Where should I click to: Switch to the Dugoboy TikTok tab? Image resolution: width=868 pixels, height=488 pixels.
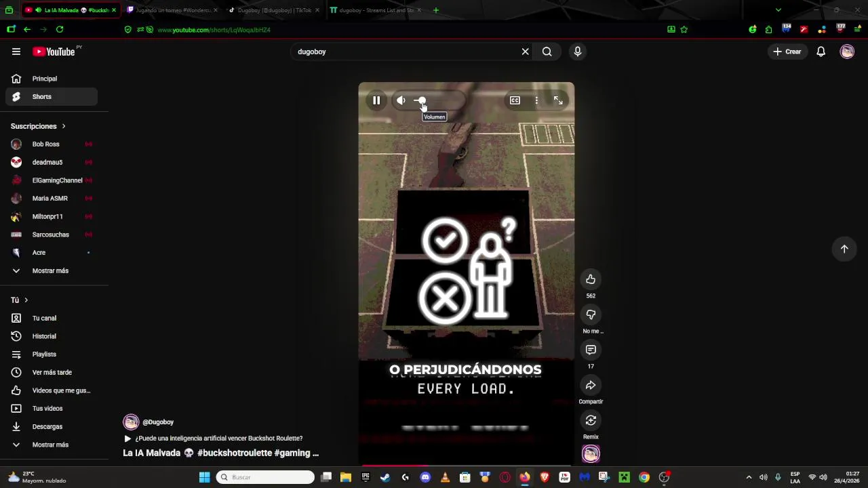click(x=273, y=10)
